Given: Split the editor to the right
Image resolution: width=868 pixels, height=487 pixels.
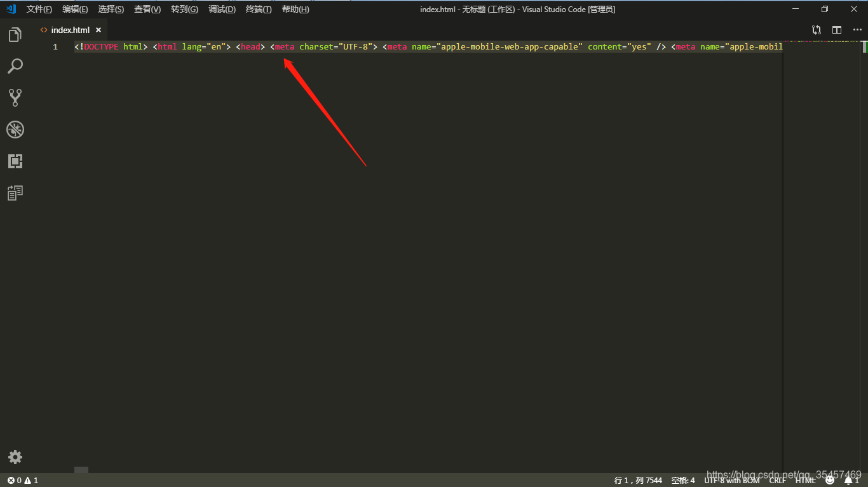Looking at the screenshot, I should click(x=837, y=30).
